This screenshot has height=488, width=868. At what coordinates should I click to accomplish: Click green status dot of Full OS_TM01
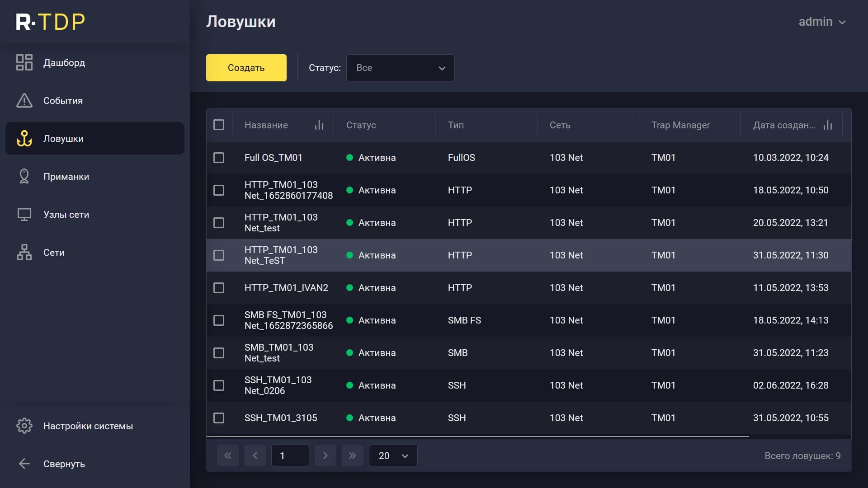click(x=349, y=158)
